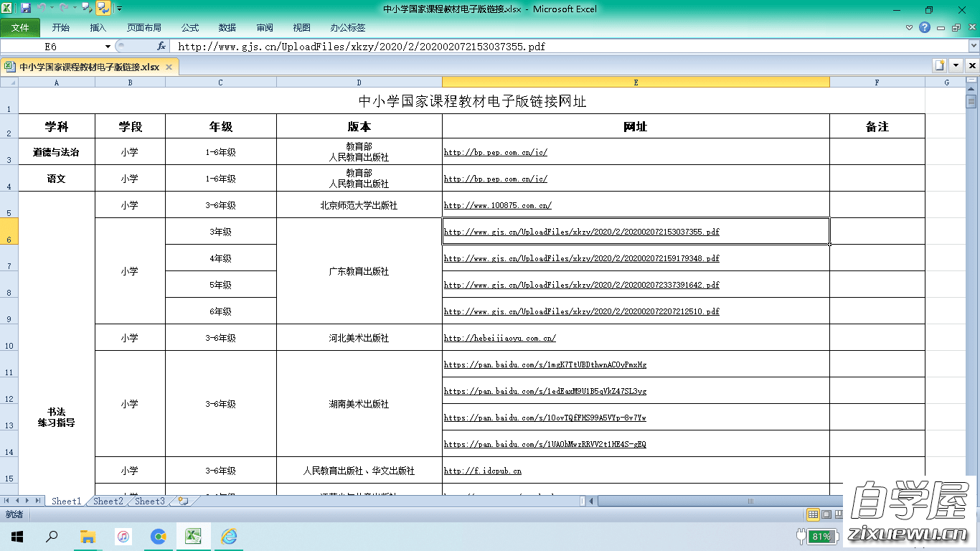The height and width of the screenshot is (551, 980).
Task: Open the Undo history dropdown arrow
Action: pos(52,9)
